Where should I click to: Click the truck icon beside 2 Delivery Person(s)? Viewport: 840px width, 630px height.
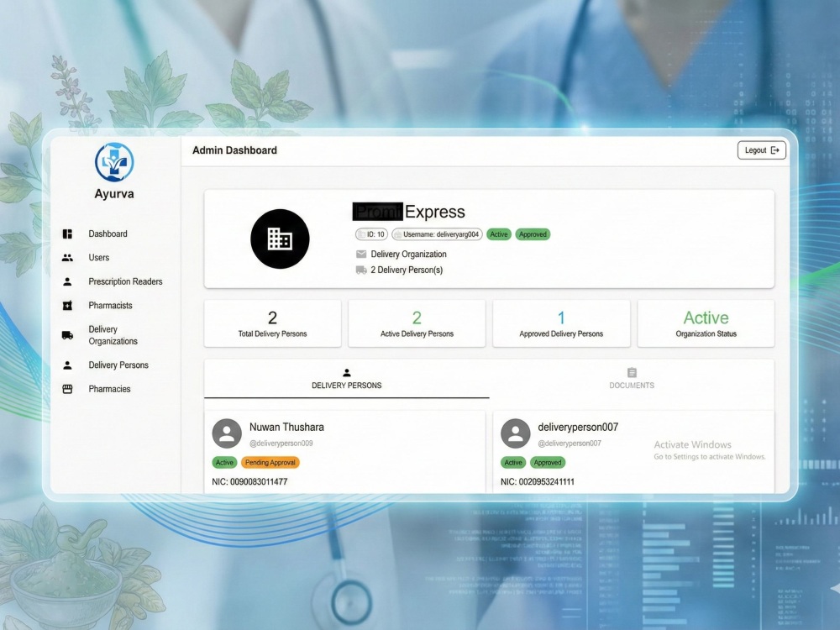361,270
